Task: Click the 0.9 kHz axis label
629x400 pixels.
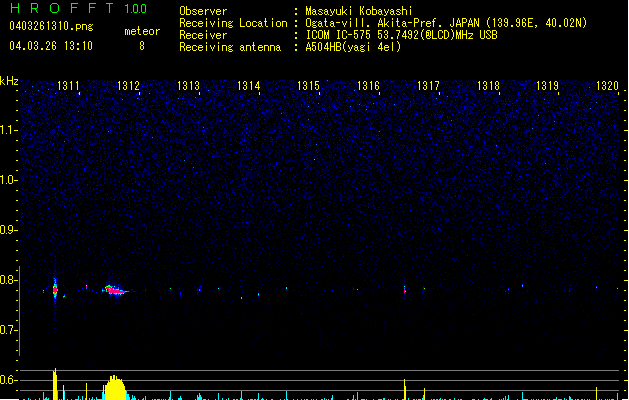Action: coord(8,230)
